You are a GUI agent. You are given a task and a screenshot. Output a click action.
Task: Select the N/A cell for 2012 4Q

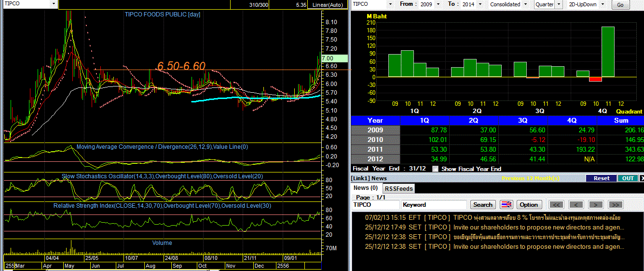(x=573, y=159)
